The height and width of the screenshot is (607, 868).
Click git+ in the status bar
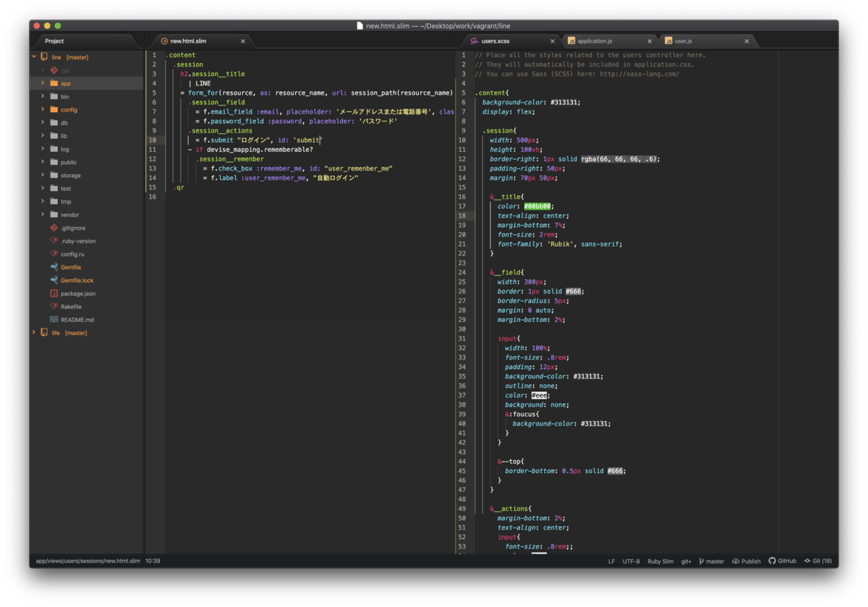pos(686,561)
